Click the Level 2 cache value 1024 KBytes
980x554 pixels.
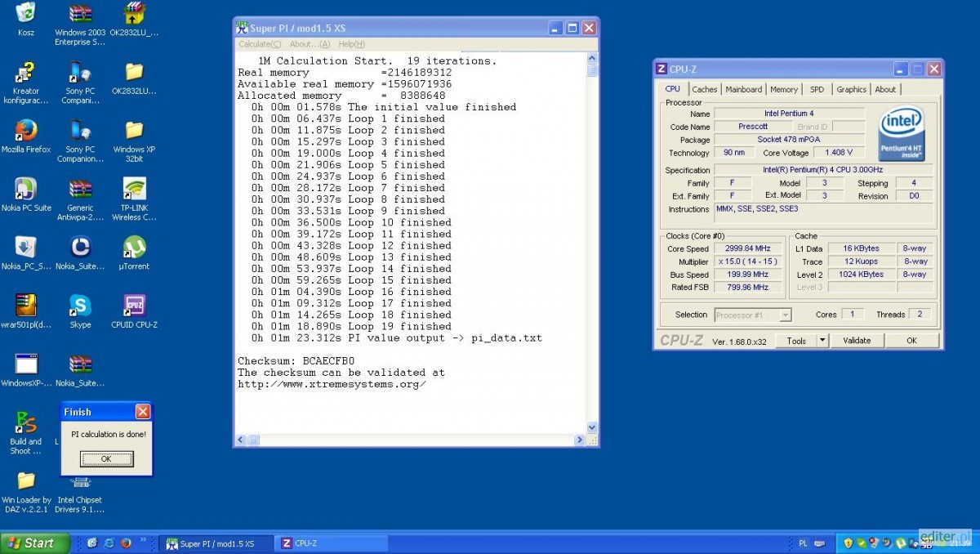(x=861, y=275)
